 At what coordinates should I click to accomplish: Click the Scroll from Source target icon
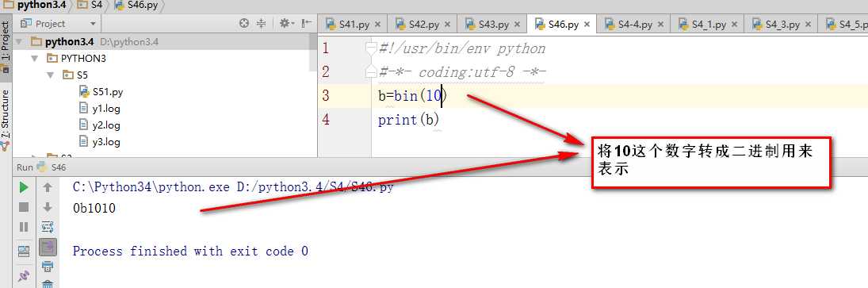pos(244,23)
